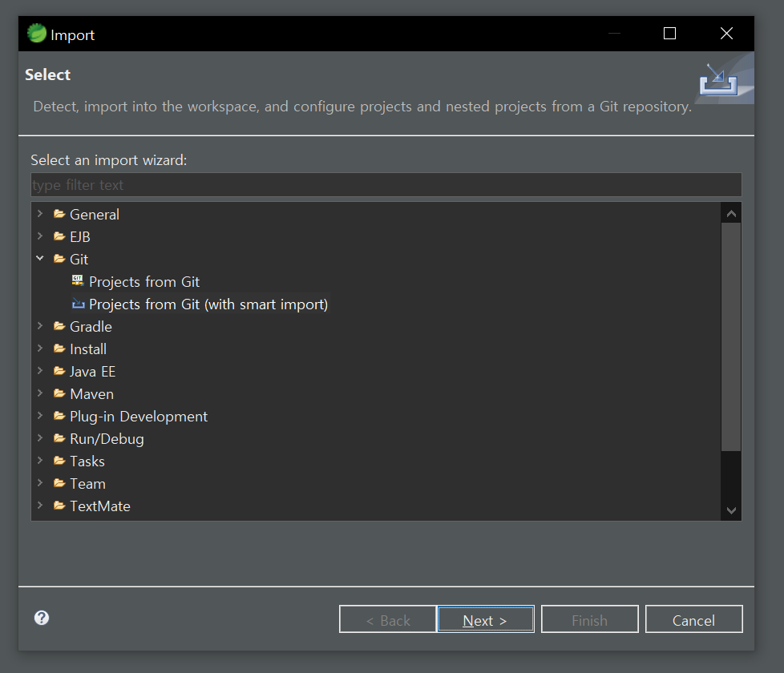Viewport: 784px width, 673px height.
Task: Expand the Run/Debug category
Action: [x=40, y=438]
